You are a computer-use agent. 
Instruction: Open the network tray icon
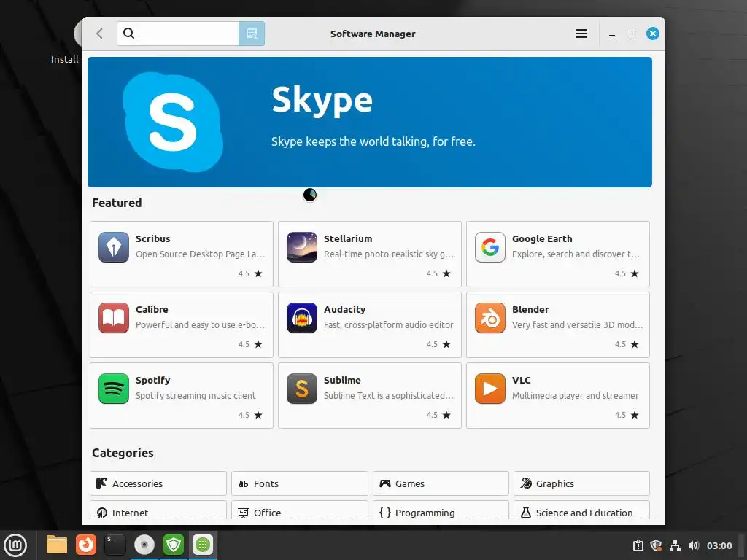675,545
